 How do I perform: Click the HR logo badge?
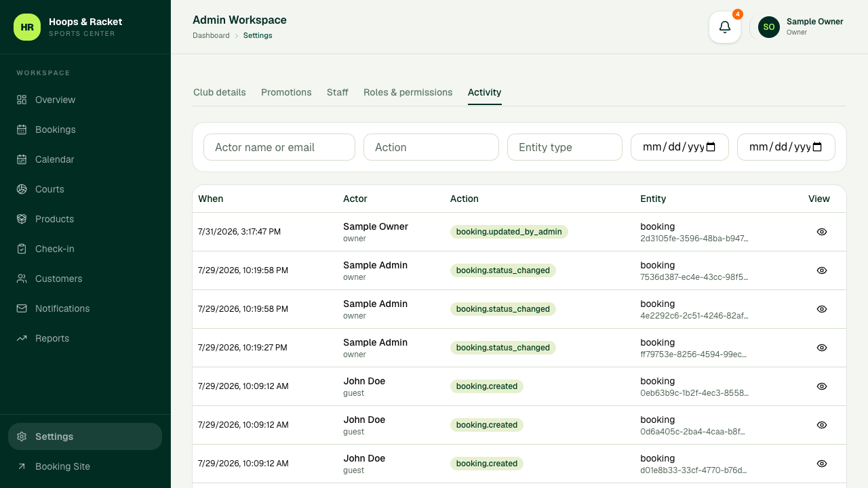point(27,27)
